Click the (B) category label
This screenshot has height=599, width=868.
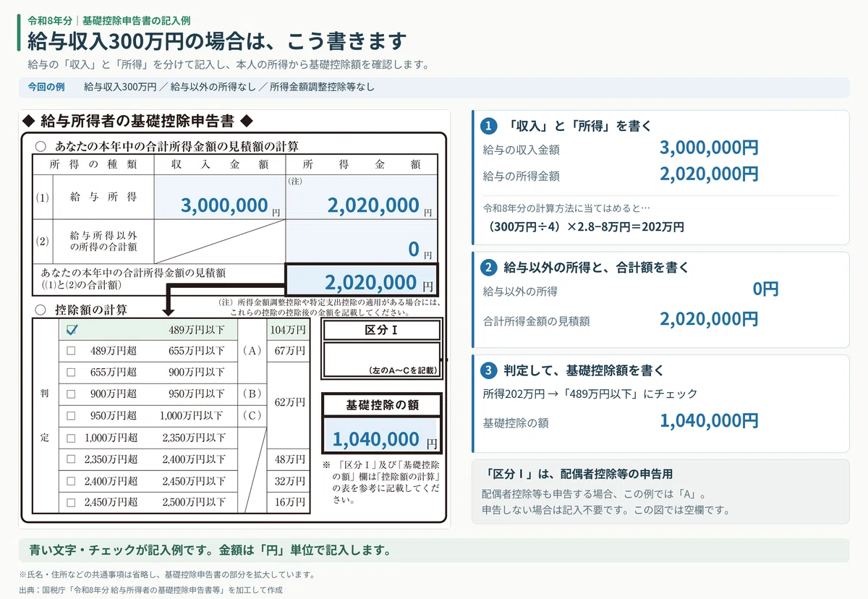click(x=252, y=394)
